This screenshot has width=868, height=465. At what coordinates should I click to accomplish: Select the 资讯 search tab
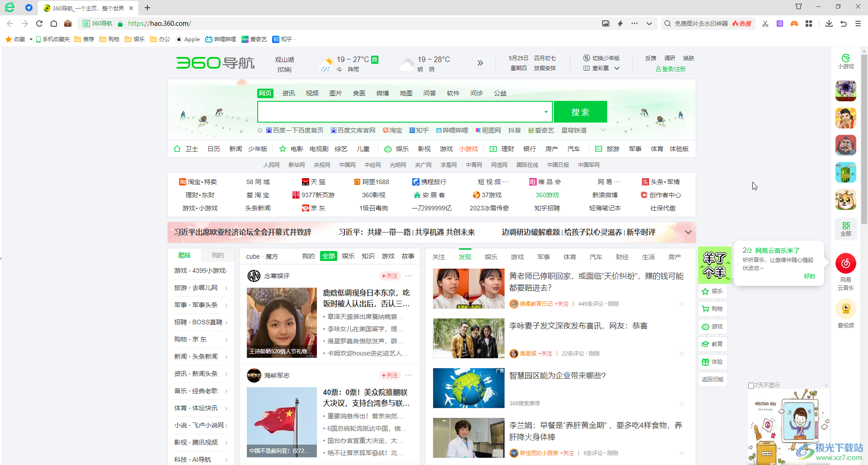click(x=288, y=93)
